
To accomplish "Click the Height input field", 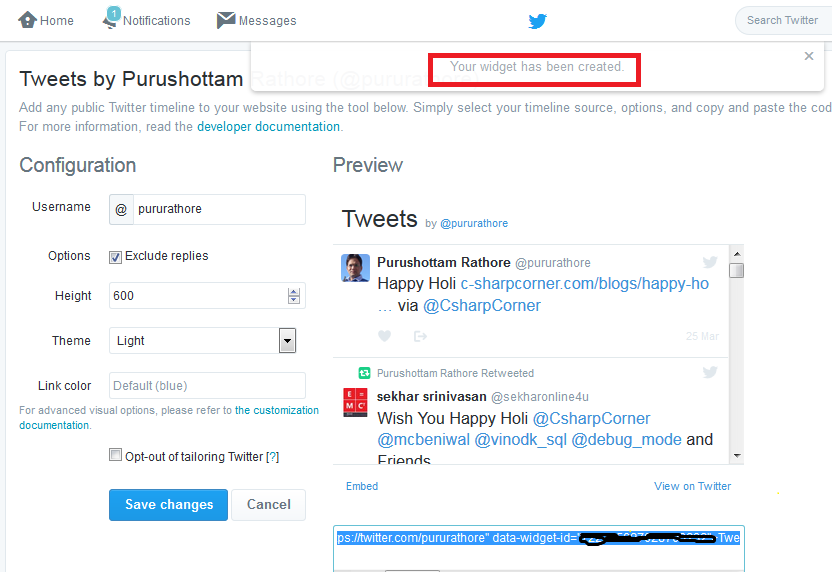I will [x=207, y=296].
